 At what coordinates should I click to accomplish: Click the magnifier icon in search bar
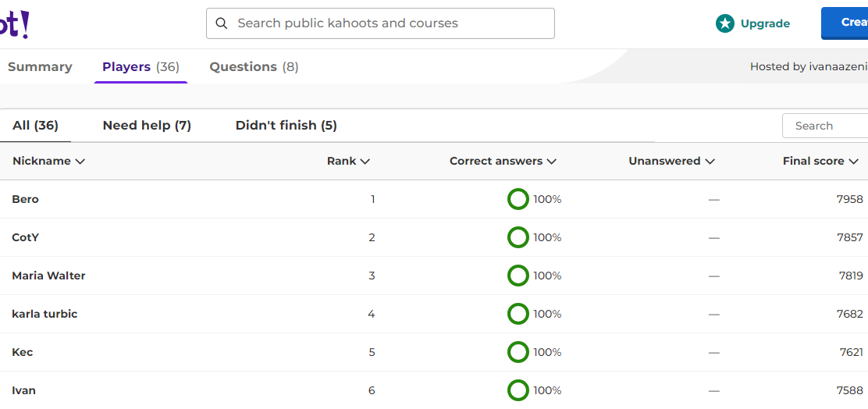click(x=222, y=23)
